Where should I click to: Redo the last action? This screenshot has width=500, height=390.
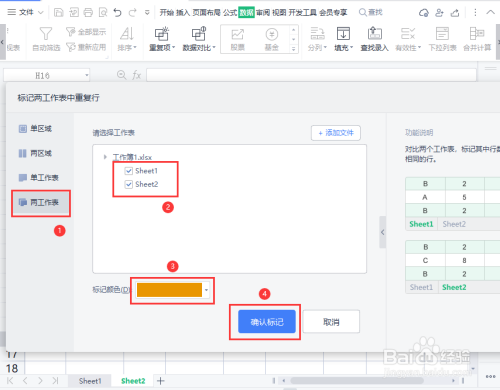tap(133, 13)
